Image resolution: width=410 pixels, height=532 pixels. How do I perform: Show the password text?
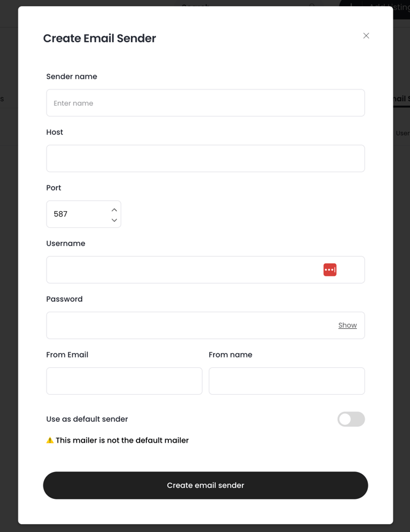[347, 326]
